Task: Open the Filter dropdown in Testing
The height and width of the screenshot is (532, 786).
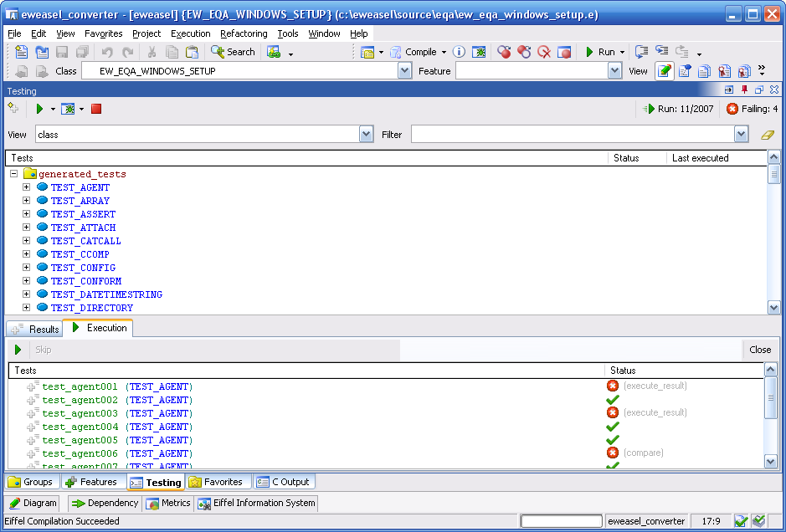Action: click(x=742, y=134)
